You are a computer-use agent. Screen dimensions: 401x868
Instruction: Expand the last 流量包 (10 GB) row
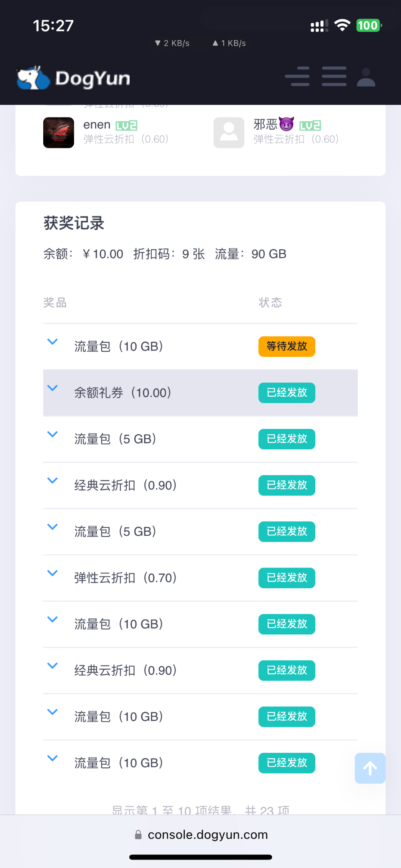tap(53, 758)
